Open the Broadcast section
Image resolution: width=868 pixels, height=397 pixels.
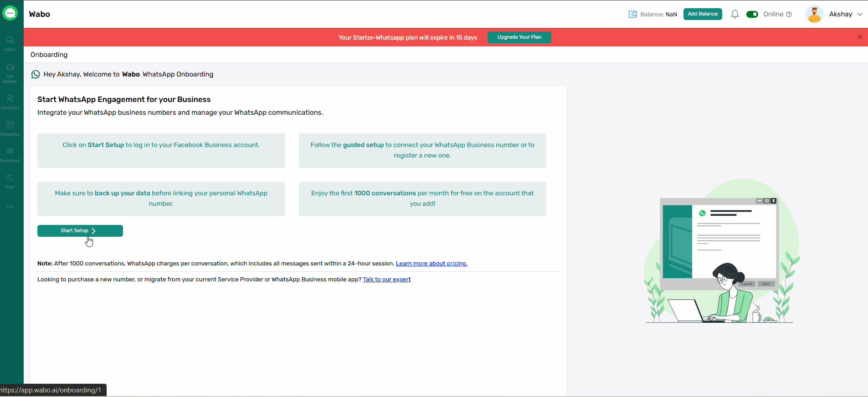pos(10,155)
